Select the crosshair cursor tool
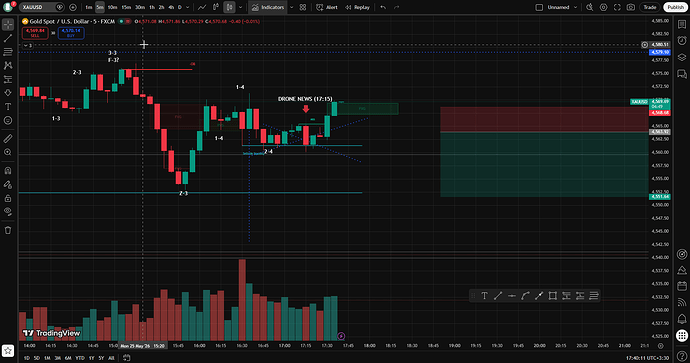The width and height of the screenshot is (690, 363). (x=8, y=25)
